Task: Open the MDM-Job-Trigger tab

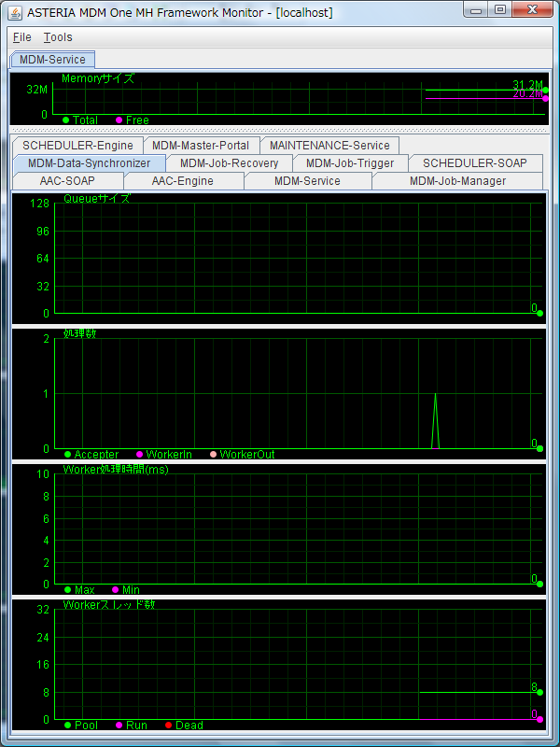Action: 350,162
